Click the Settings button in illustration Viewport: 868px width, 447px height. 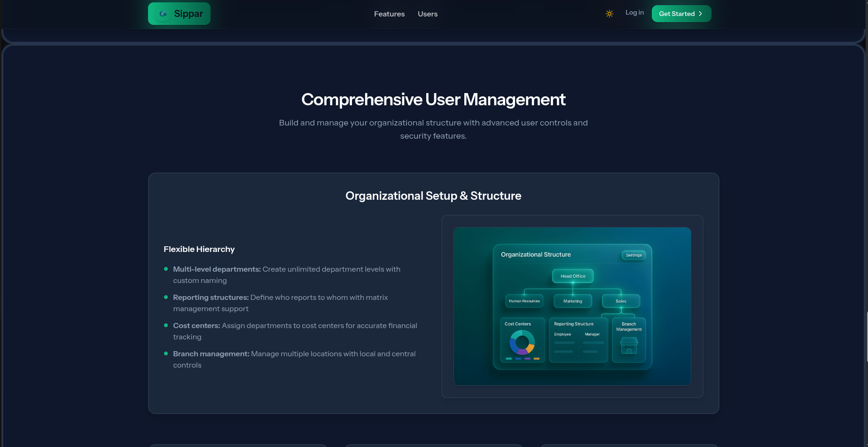(633, 255)
